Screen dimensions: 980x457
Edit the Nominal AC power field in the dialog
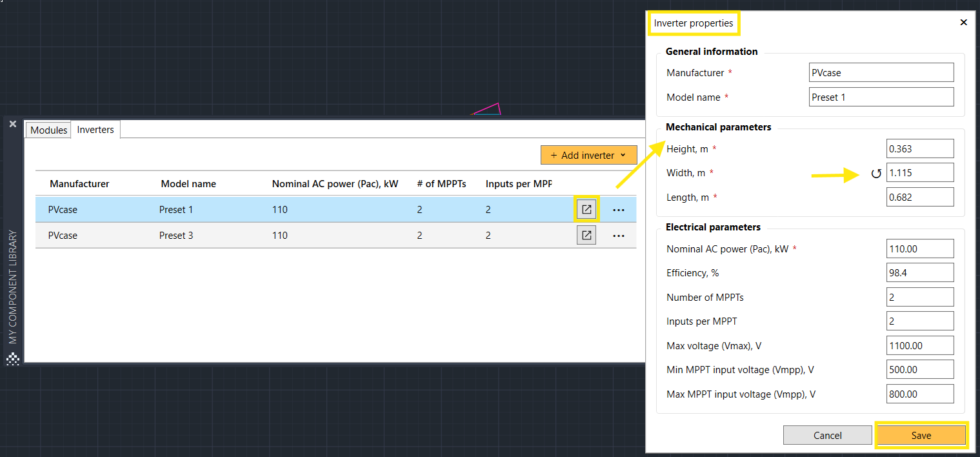(920, 249)
